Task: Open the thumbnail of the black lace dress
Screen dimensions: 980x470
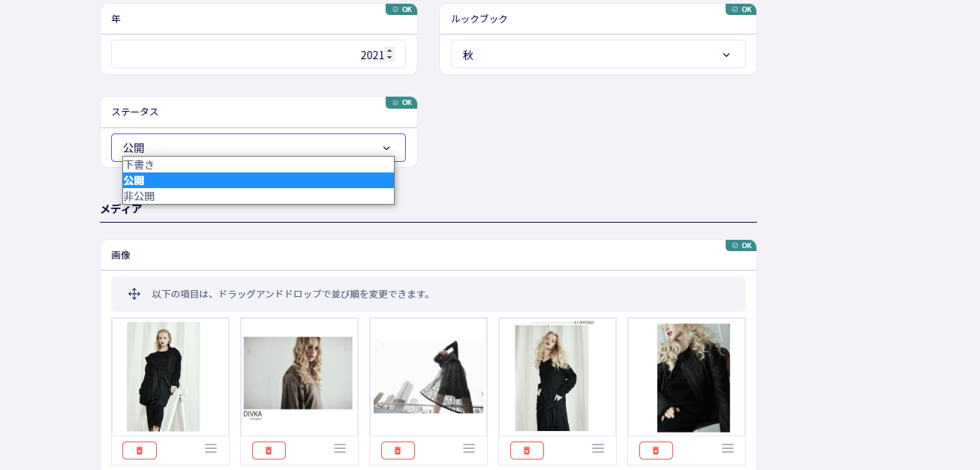Action: tap(428, 377)
